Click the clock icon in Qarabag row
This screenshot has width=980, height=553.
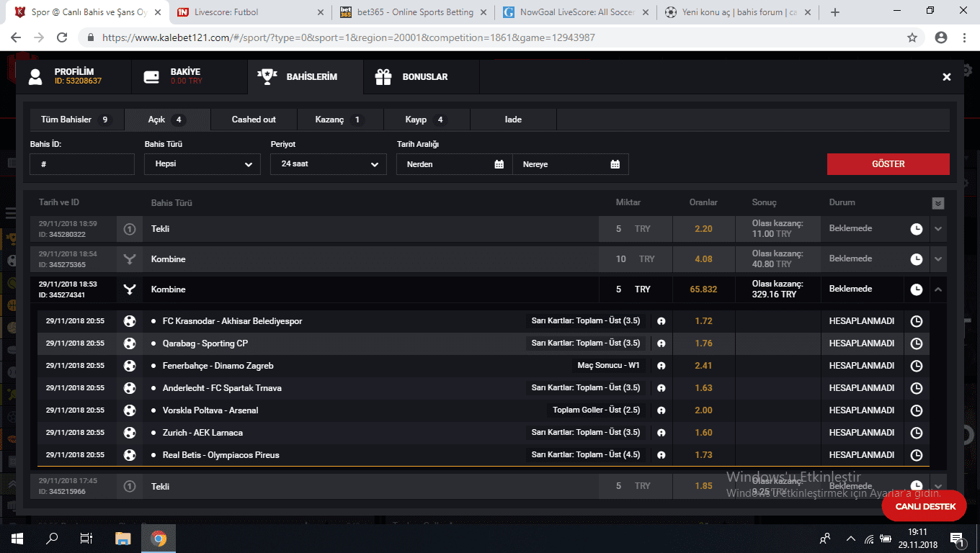917,343
